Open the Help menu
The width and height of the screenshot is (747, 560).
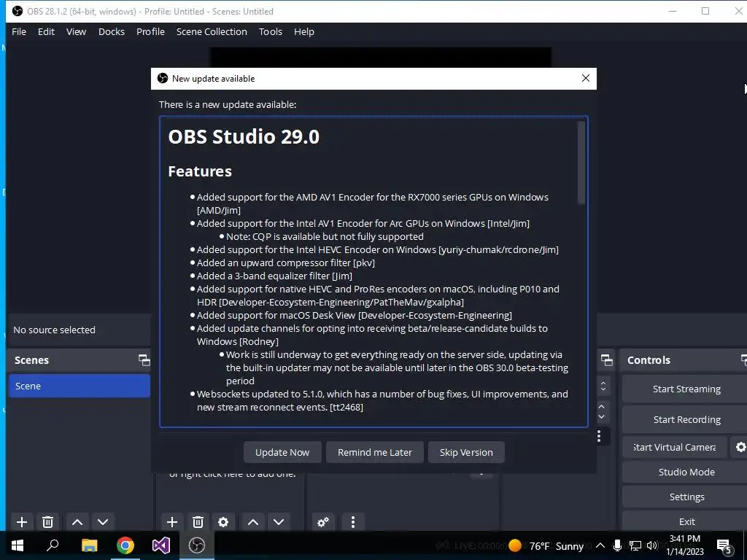pos(304,31)
